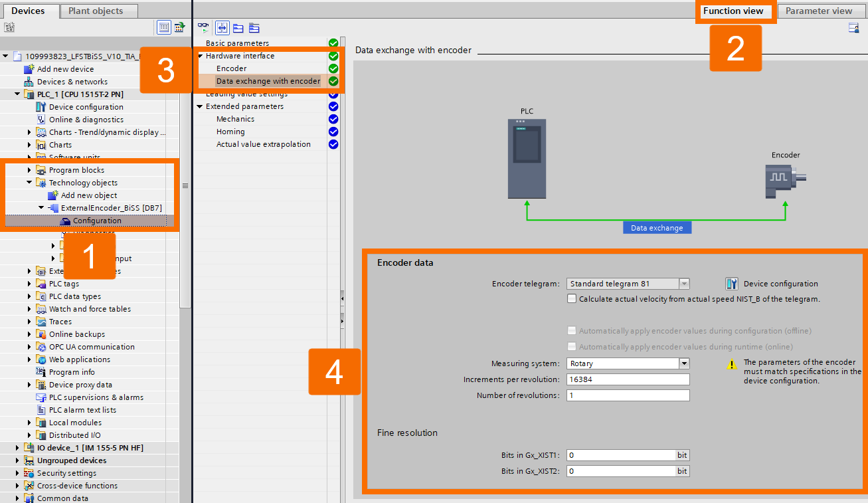
Task: Collapse the PLC_1 tree node
Action: (x=17, y=94)
